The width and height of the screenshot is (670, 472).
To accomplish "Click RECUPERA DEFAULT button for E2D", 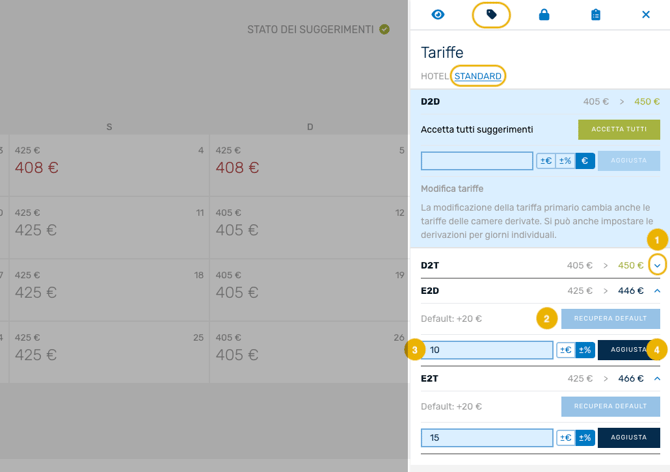I will (x=611, y=319).
